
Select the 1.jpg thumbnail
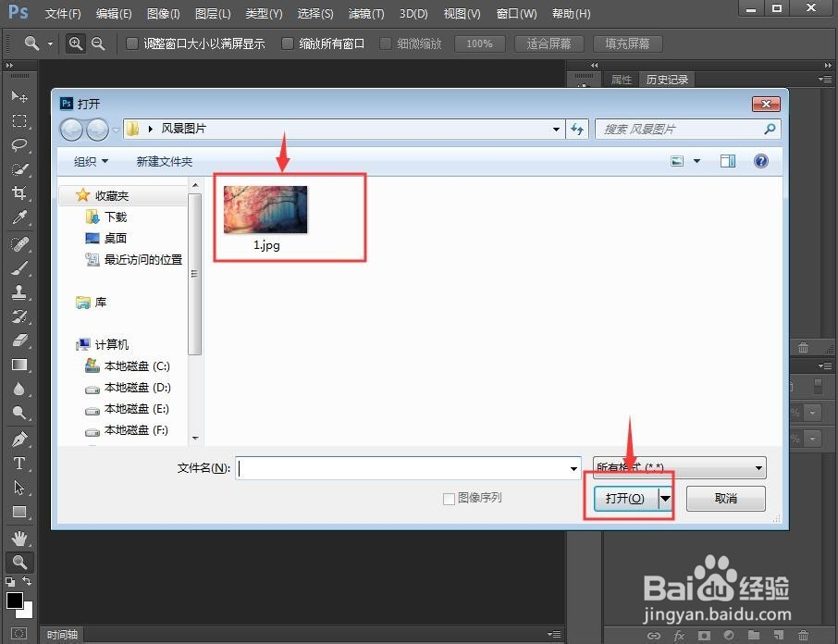[x=265, y=210]
